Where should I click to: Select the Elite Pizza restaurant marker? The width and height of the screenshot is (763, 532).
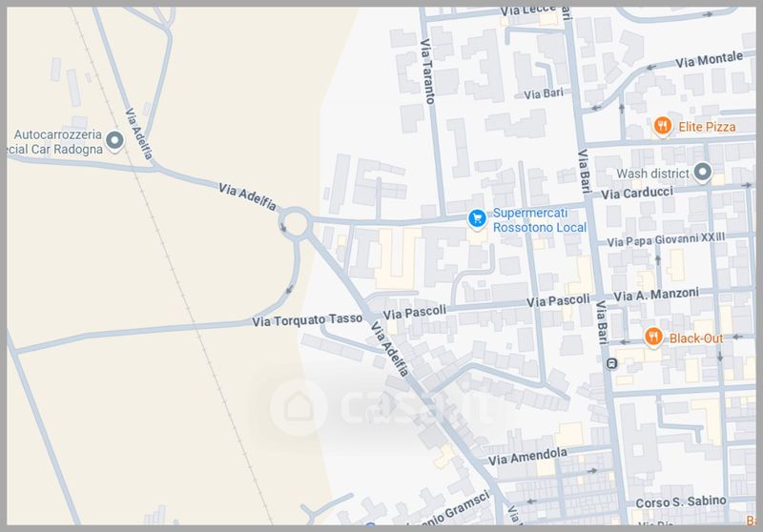tap(662, 127)
